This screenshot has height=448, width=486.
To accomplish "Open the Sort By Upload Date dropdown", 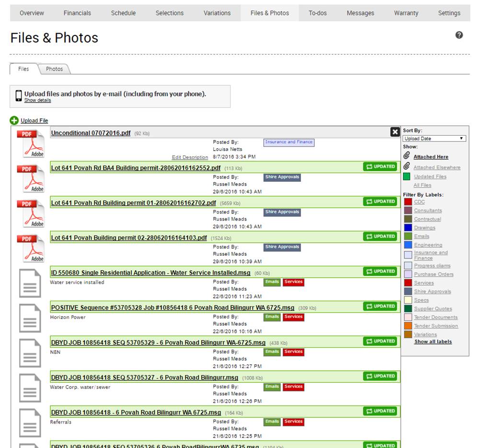I will [434, 139].
